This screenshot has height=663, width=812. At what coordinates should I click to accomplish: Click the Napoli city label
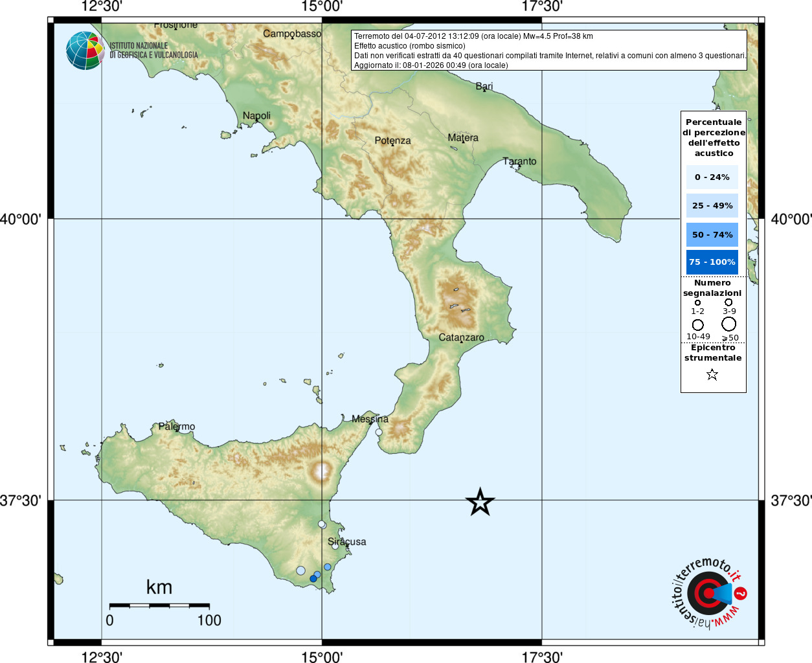point(256,115)
